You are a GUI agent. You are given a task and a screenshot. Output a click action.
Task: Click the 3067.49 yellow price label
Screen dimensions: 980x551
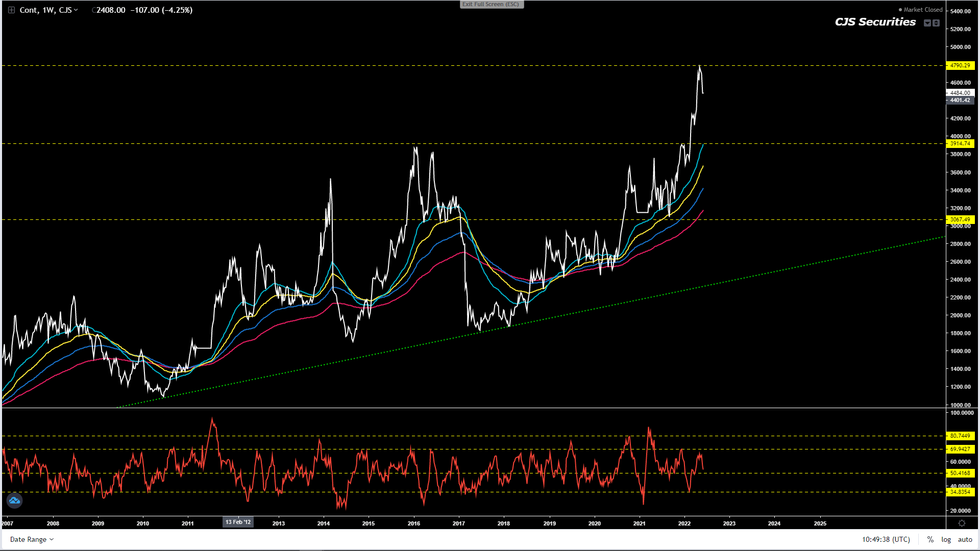pyautogui.click(x=960, y=219)
